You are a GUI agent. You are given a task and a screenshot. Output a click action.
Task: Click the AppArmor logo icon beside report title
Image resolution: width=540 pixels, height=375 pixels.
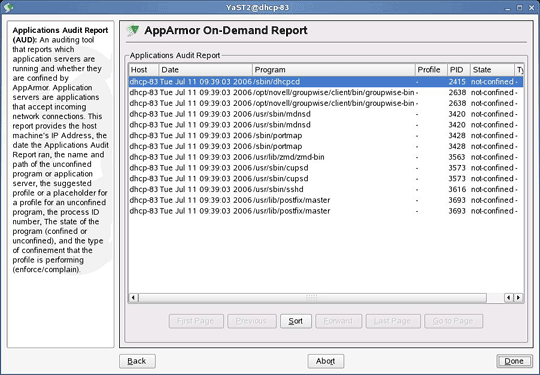[x=133, y=30]
